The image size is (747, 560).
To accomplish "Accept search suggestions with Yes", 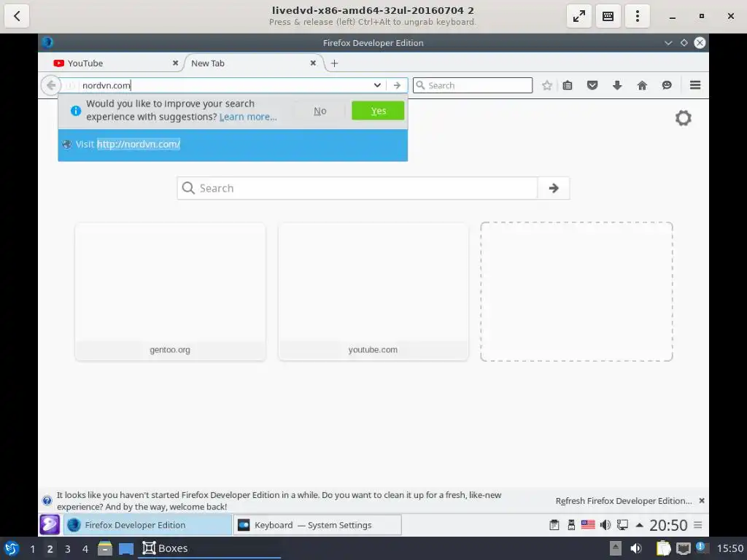I will click(x=378, y=111).
